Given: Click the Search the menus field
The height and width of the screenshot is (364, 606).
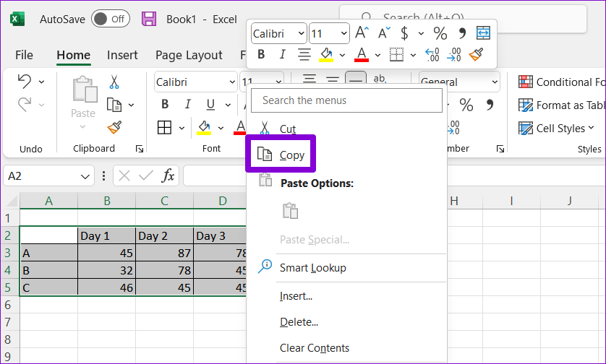Looking at the screenshot, I should (x=346, y=100).
